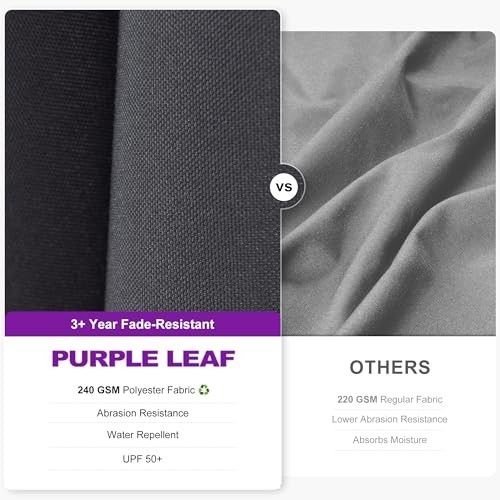Click the Lower Abrasion Resistance text
Image resolution: width=500 pixels, height=500 pixels.
pyautogui.click(x=390, y=419)
